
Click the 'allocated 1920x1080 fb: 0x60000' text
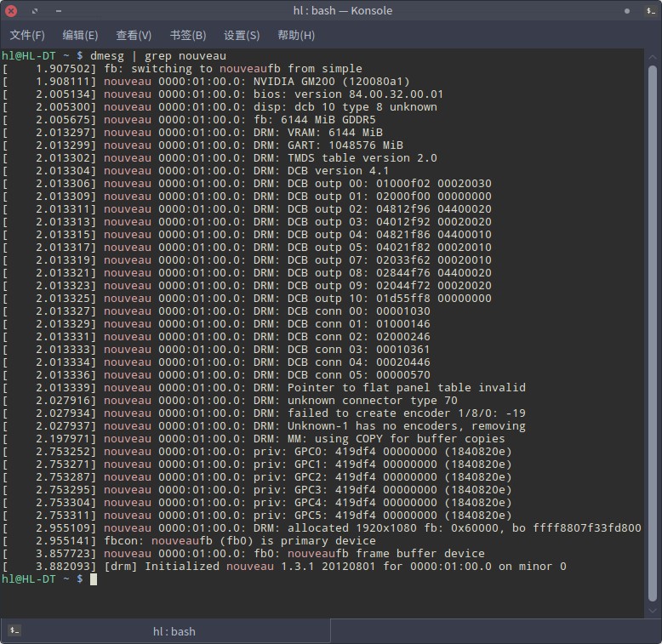(x=393, y=528)
